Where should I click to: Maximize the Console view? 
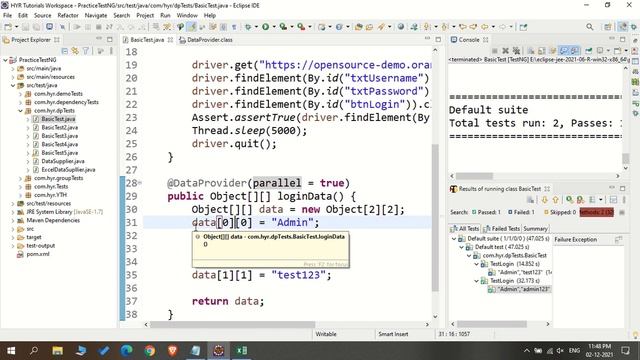(622, 40)
